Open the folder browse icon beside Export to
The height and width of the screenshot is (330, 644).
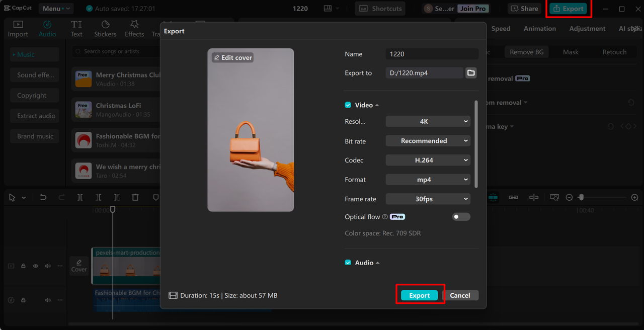tap(471, 73)
